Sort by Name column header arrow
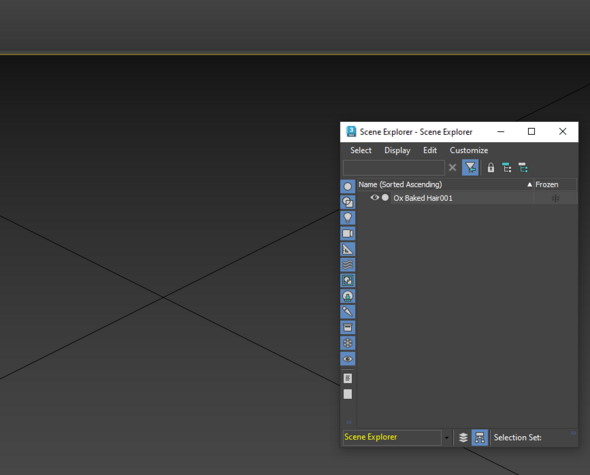The image size is (590, 475). pos(529,184)
